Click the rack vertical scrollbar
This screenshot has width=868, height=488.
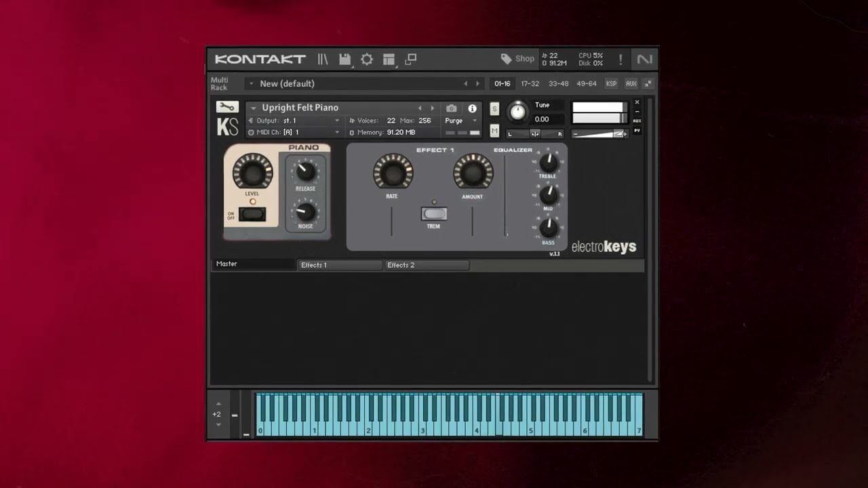(650, 239)
